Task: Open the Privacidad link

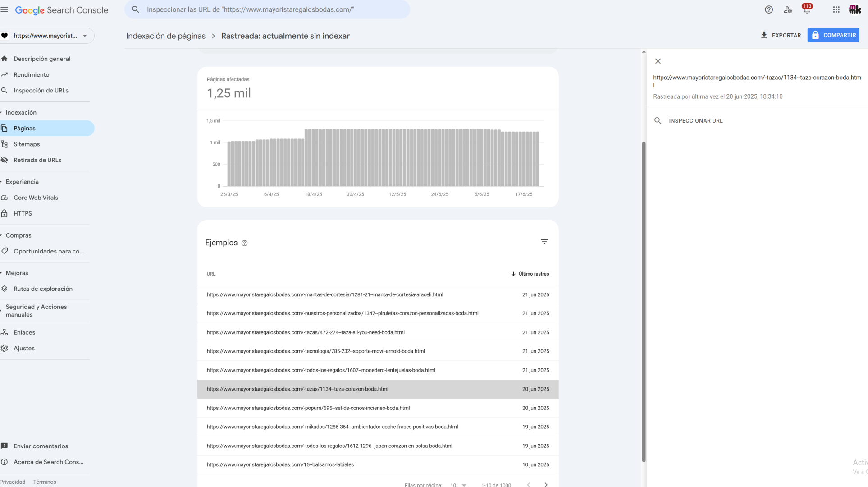Action: pyautogui.click(x=13, y=482)
